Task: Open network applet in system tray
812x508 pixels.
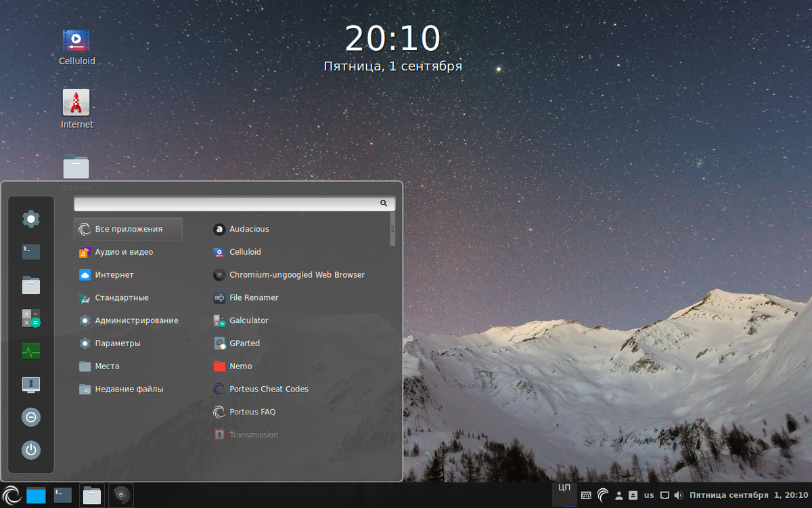Action: [665, 495]
